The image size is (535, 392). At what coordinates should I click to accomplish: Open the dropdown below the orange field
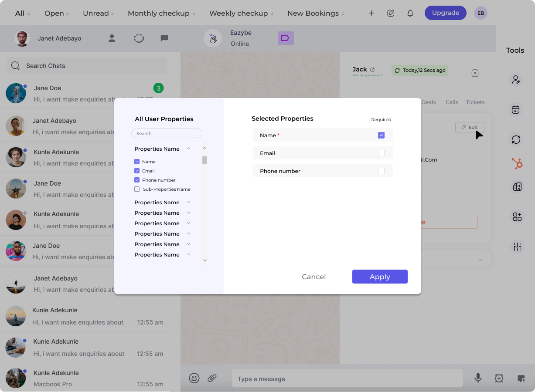480,259
